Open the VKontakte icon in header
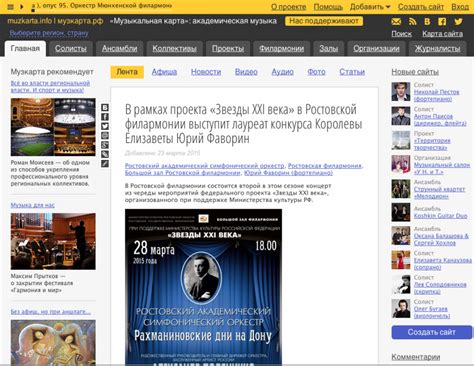This screenshot has height=366, width=474. tap(427, 22)
